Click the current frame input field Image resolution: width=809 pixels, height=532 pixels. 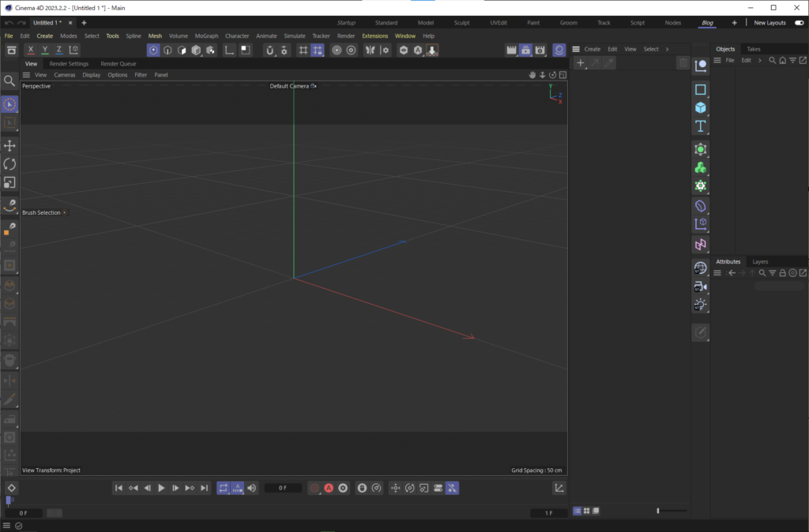283,488
